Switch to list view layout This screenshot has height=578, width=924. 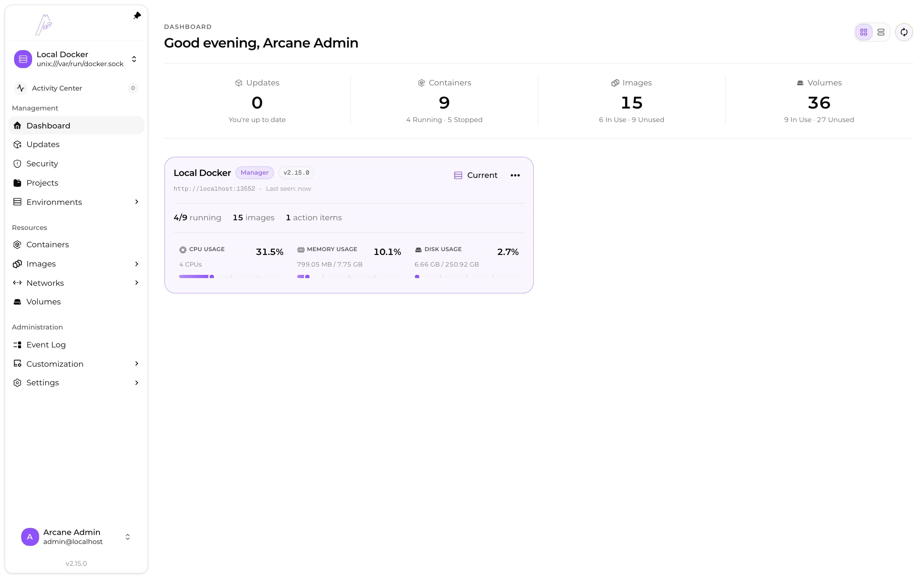point(881,32)
